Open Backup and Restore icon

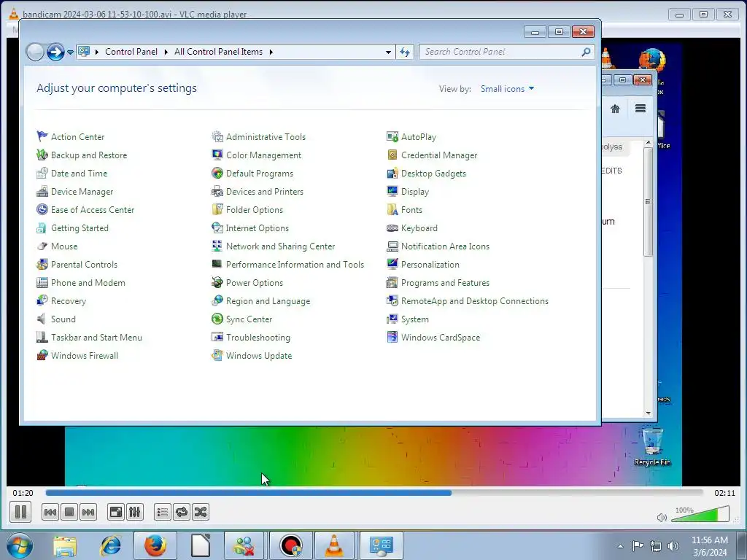coord(42,155)
